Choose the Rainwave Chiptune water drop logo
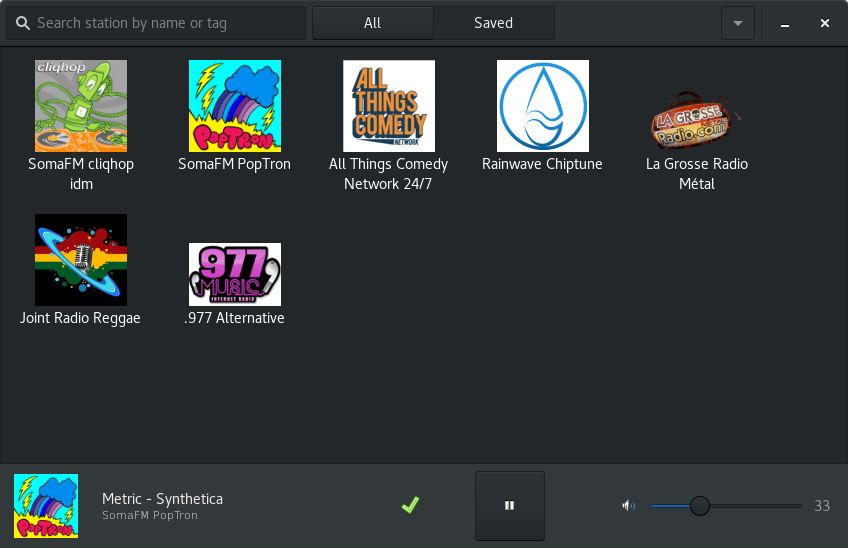The image size is (848, 548). click(x=543, y=106)
